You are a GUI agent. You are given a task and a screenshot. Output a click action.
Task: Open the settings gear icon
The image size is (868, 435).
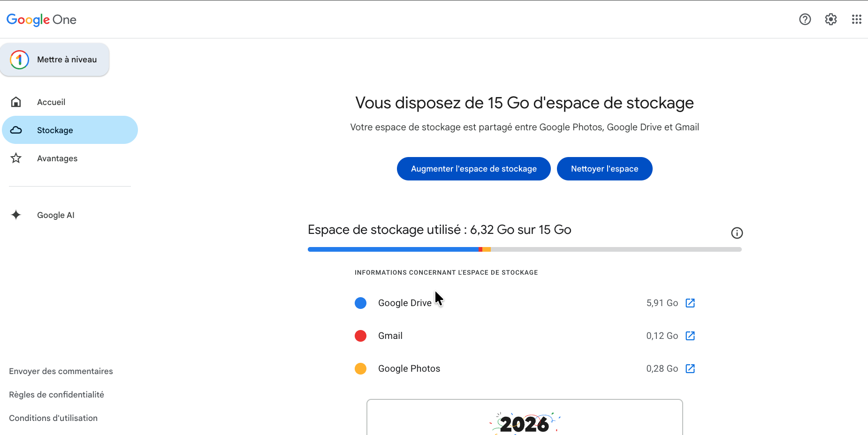pyautogui.click(x=831, y=19)
